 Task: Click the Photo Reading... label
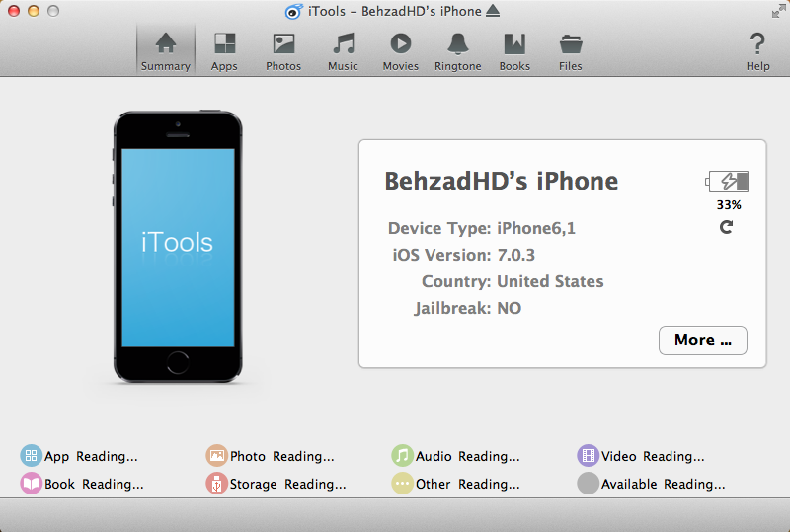[x=282, y=456]
